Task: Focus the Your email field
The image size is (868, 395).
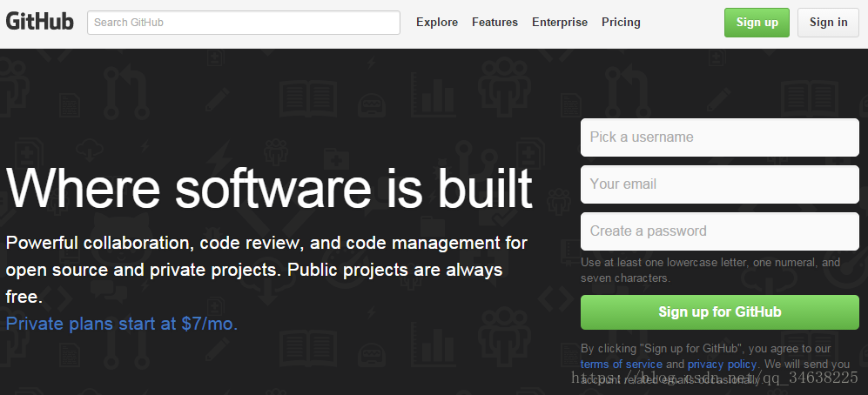Action: 720,184
